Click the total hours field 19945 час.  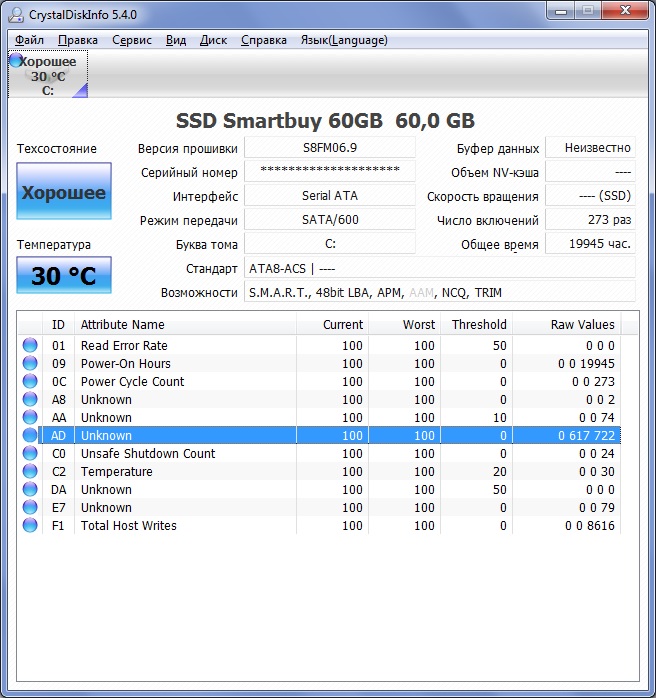(x=590, y=243)
